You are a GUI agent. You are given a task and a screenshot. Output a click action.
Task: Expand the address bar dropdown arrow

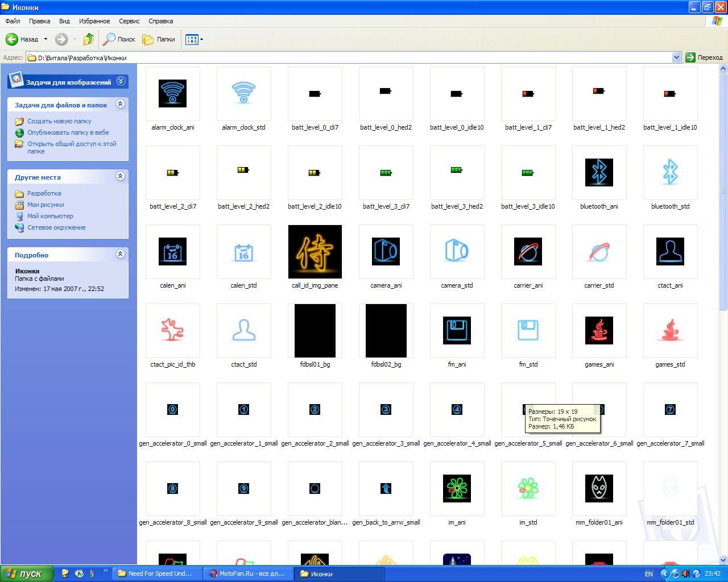(x=676, y=57)
